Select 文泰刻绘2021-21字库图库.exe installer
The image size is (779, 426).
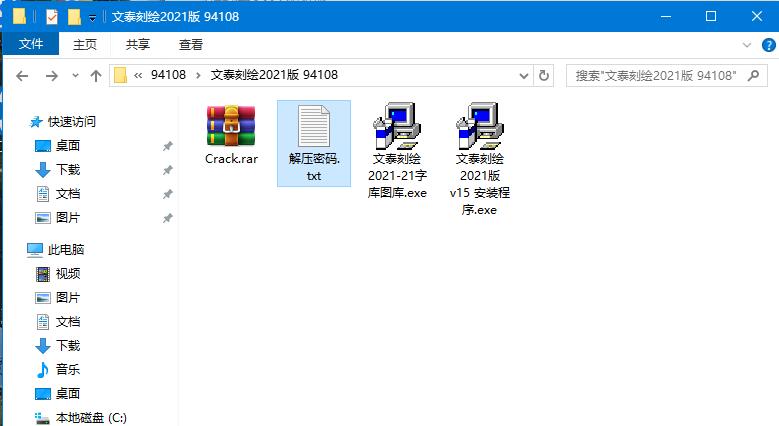coord(397,151)
